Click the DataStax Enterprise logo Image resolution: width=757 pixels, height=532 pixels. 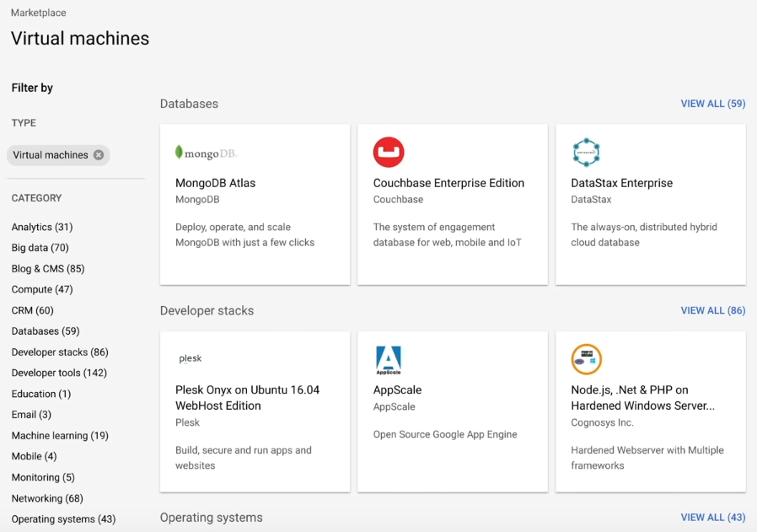click(x=586, y=153)
